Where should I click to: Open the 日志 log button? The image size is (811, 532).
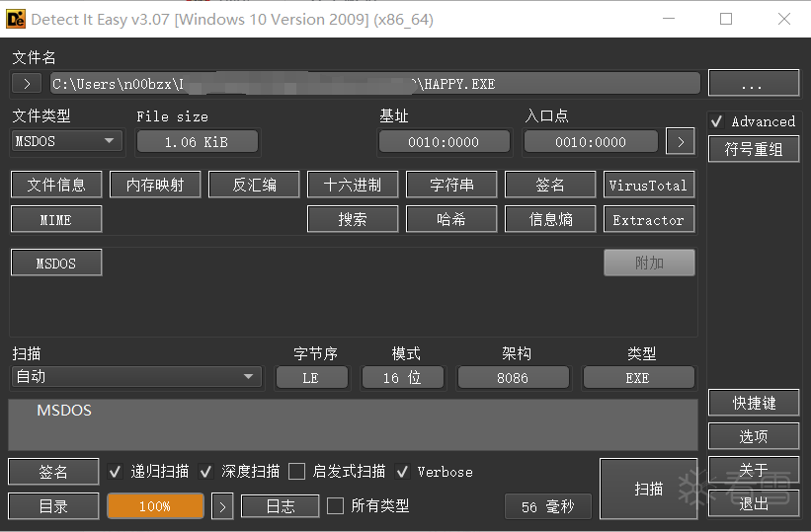pyautogui.click(x=280, y=506)
